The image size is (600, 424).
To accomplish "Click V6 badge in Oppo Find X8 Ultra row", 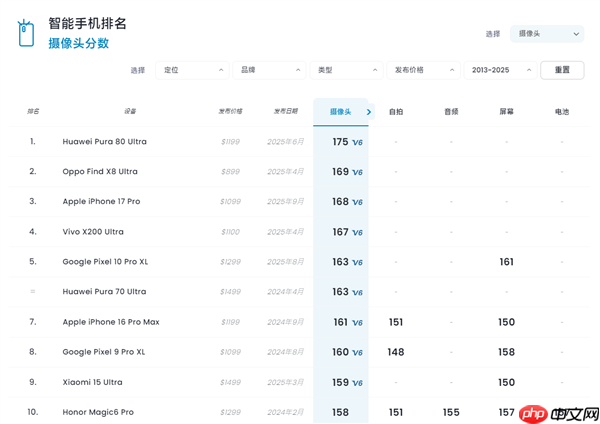I will (x=357, y=173).
